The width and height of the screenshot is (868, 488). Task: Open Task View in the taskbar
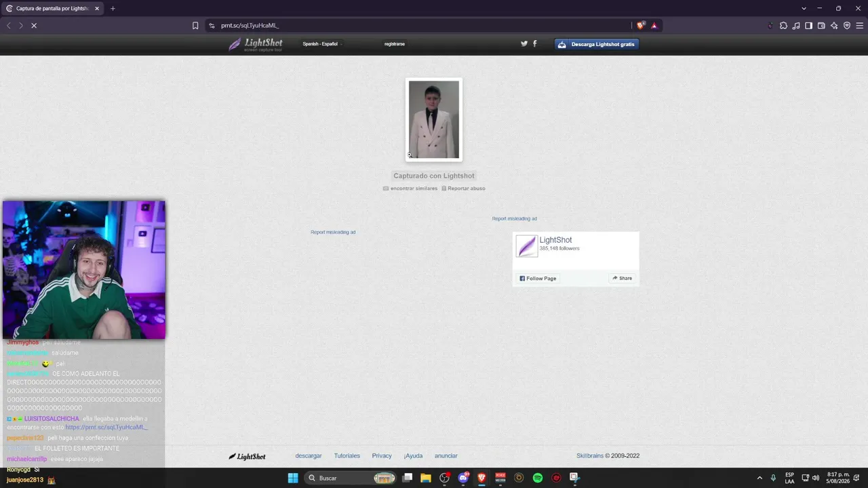[408, 478]
